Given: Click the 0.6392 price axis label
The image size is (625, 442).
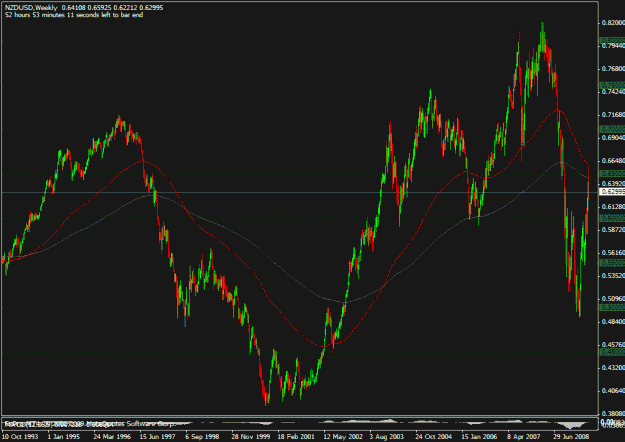Looking at the screenshot, I should [x=613, y=184].
